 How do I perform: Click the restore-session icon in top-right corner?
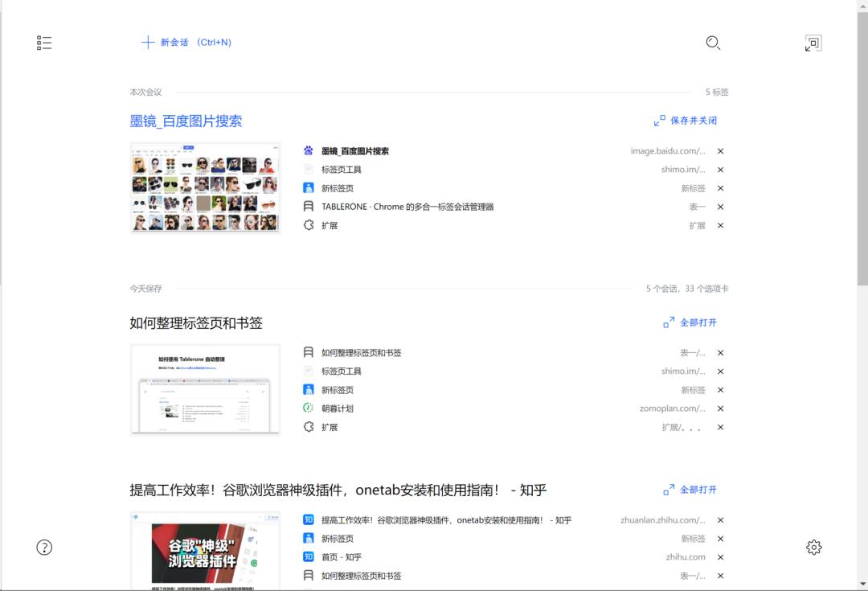pos(813,43)
